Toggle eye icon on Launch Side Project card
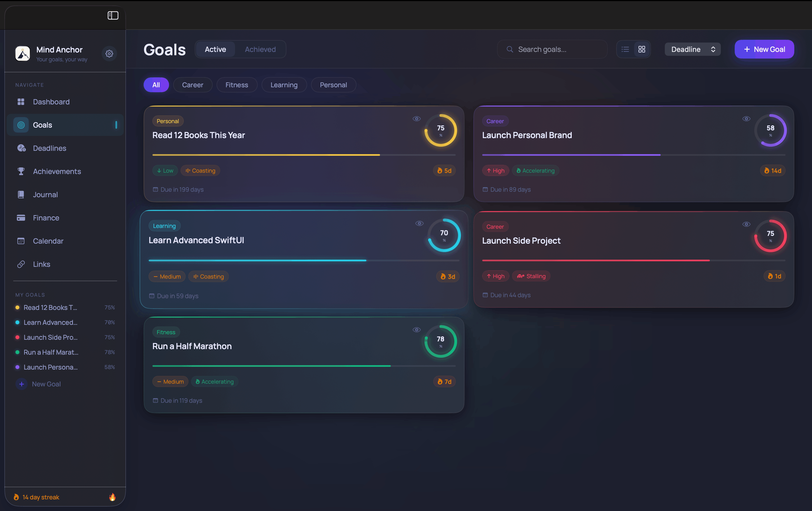 (746, 224)
